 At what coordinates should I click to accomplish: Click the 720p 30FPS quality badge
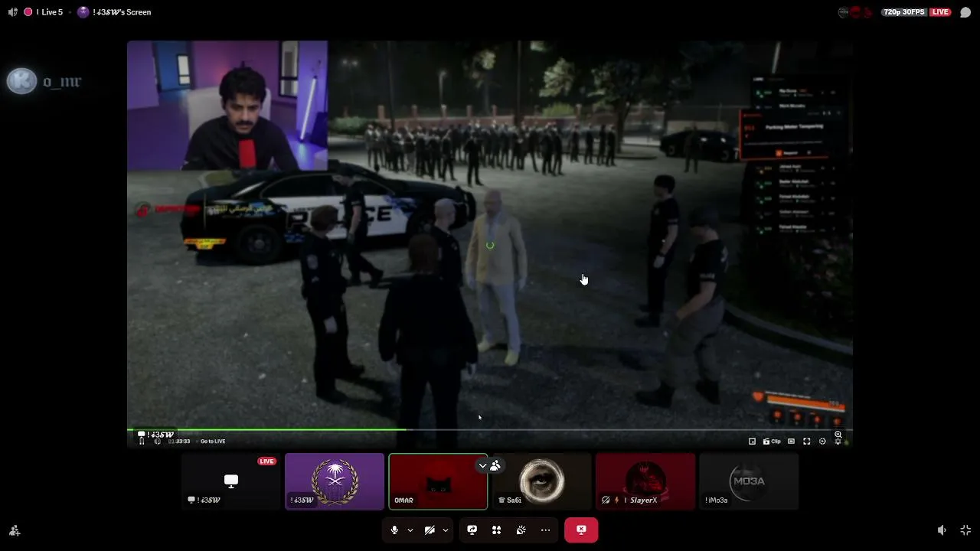tap(903, 12)
